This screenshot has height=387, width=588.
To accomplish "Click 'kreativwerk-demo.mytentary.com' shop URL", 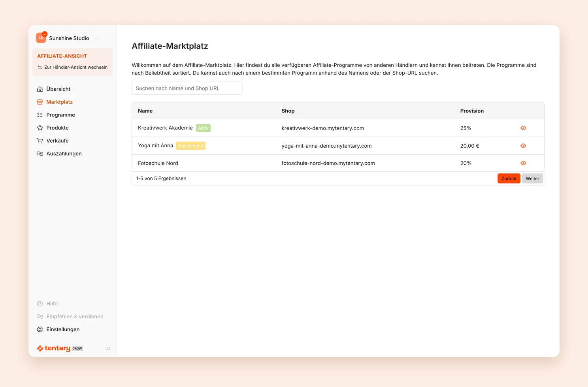I will point(323,128).
